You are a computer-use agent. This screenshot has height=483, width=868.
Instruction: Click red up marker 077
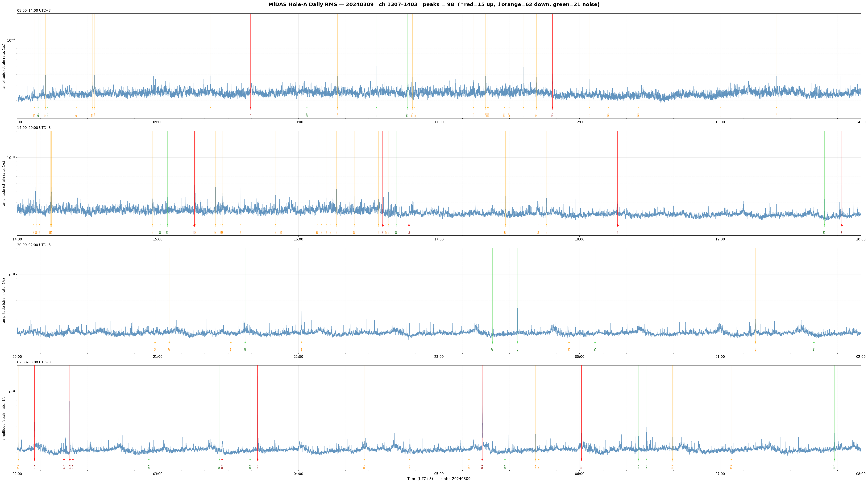click(x=64, y=459)
